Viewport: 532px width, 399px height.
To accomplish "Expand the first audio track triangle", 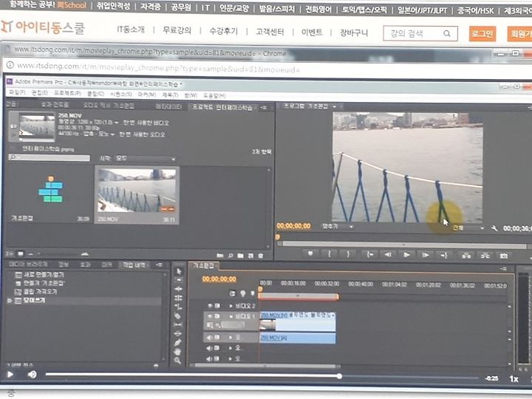I will pos(231,338).
